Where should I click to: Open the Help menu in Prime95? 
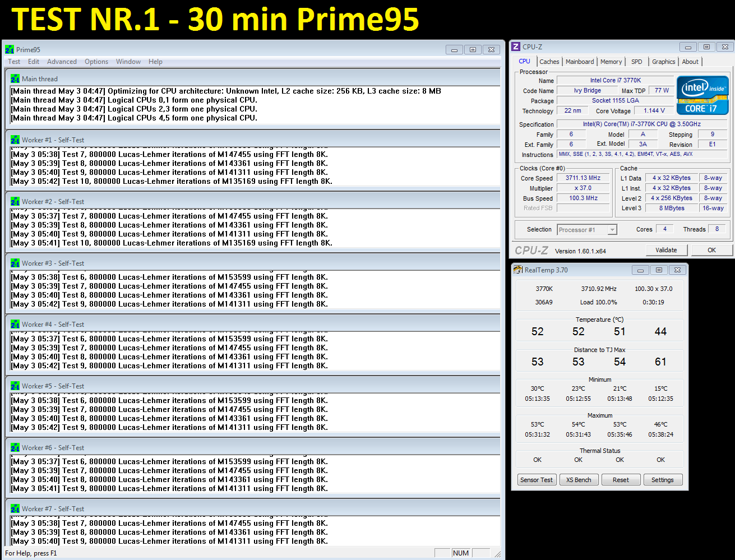coord(155,62)
